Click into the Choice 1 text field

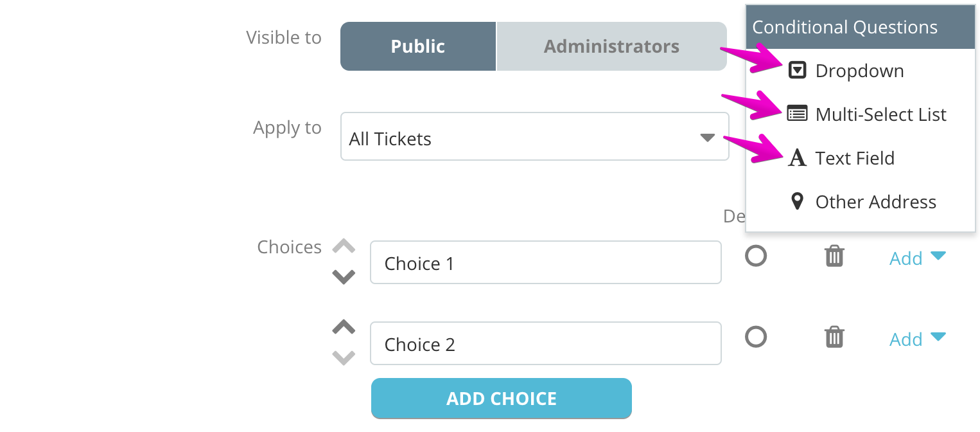pos(546,262)
